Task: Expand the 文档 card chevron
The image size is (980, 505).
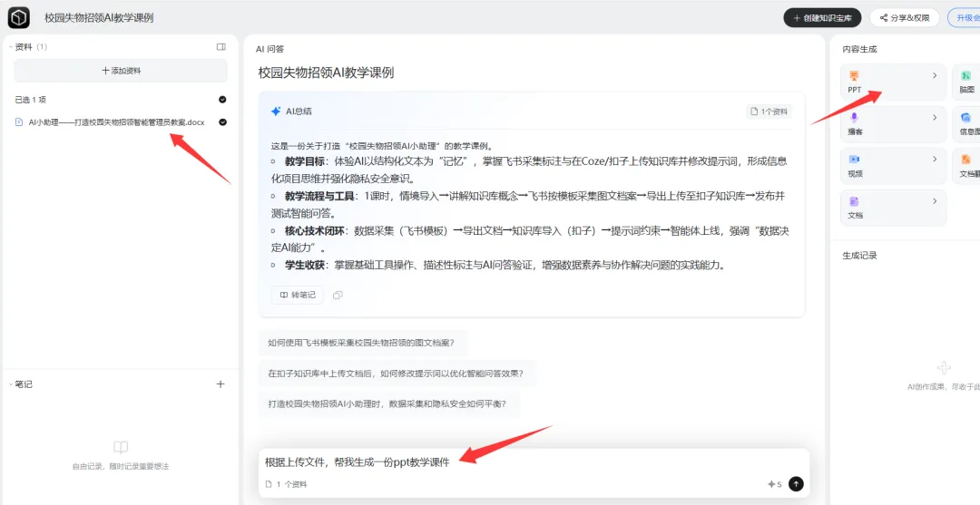Action: point(935,201)
